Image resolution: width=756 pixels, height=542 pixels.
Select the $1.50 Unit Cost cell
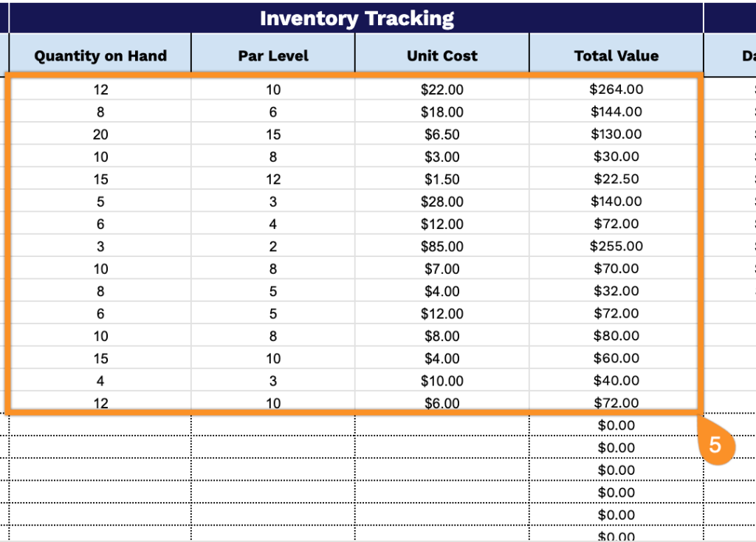click(442, 179)
